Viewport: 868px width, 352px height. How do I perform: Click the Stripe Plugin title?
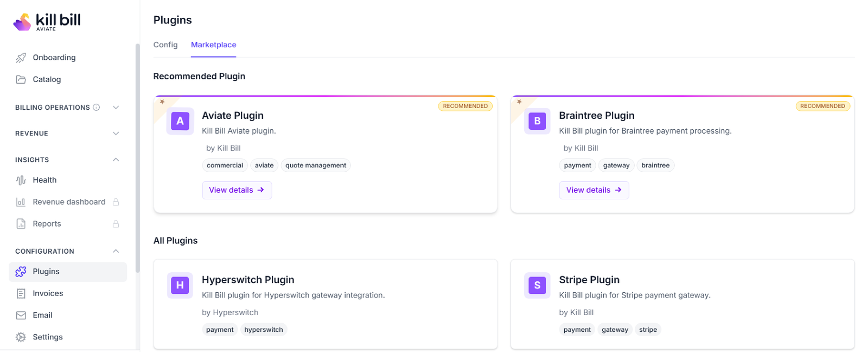589,280
